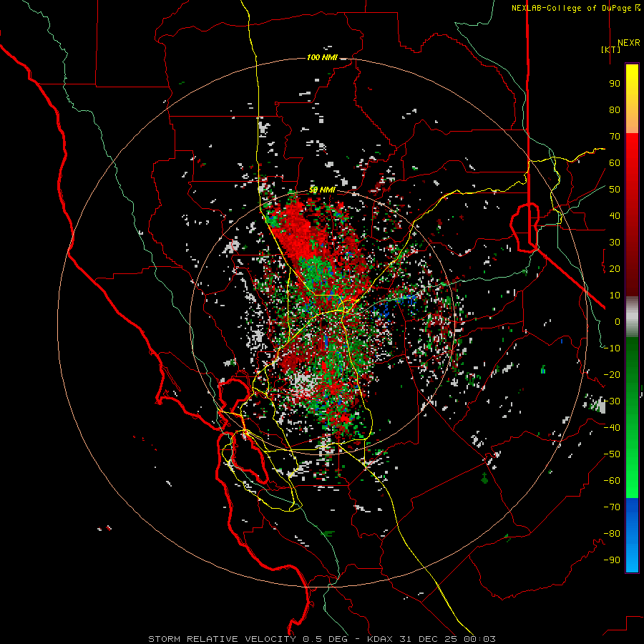Click the -90 knot scale label

tap(612, 560)
